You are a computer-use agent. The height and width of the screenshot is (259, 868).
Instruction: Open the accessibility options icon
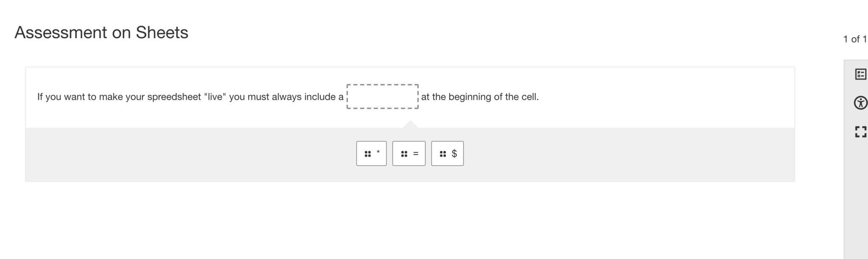860,103
